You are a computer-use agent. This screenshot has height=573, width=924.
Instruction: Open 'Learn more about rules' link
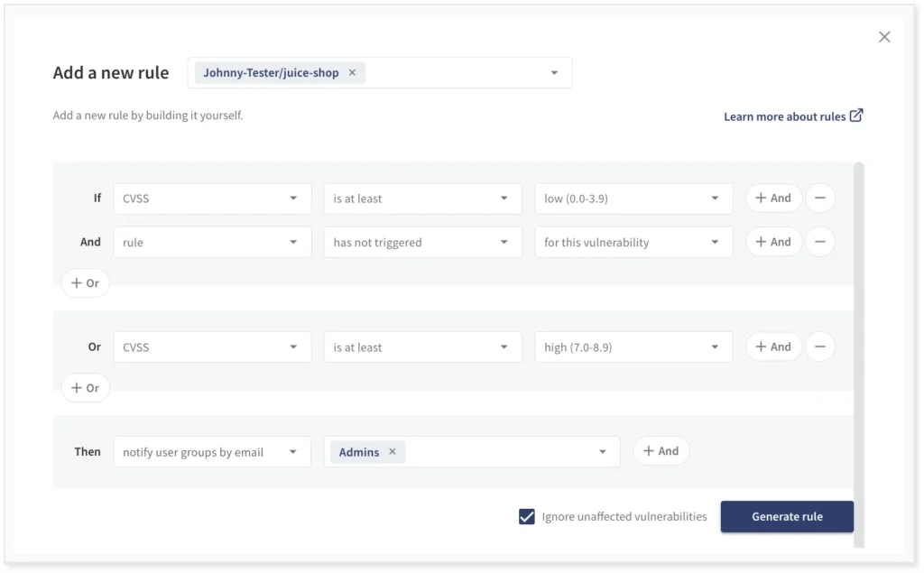coord(792,116)
